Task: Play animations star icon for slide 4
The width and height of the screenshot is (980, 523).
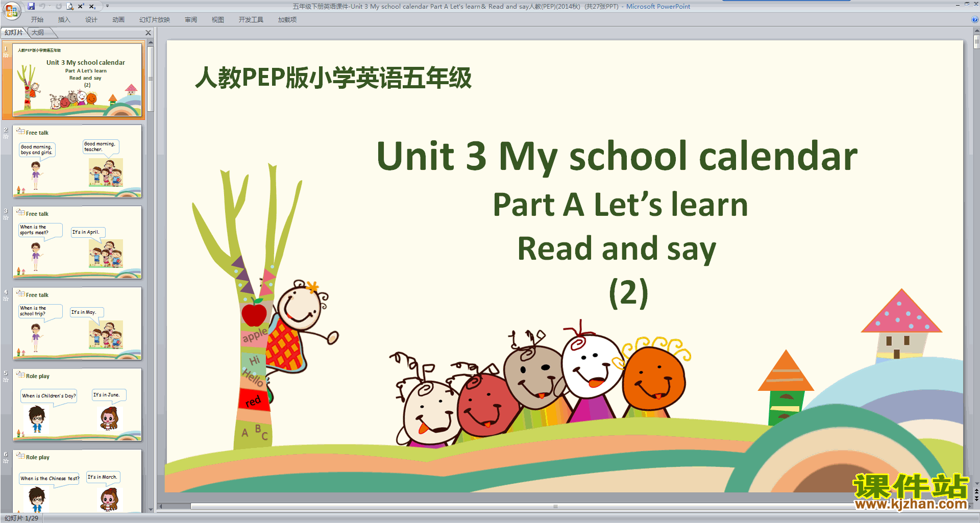Action: click(x=6, y=299)
